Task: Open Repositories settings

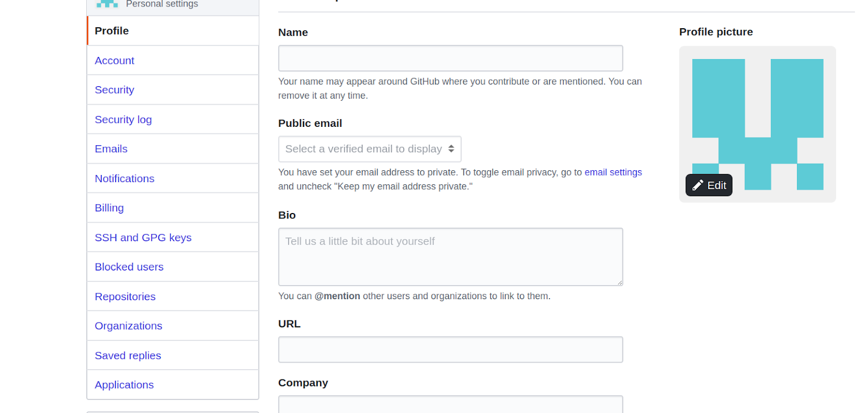Action: pos(173,297)
